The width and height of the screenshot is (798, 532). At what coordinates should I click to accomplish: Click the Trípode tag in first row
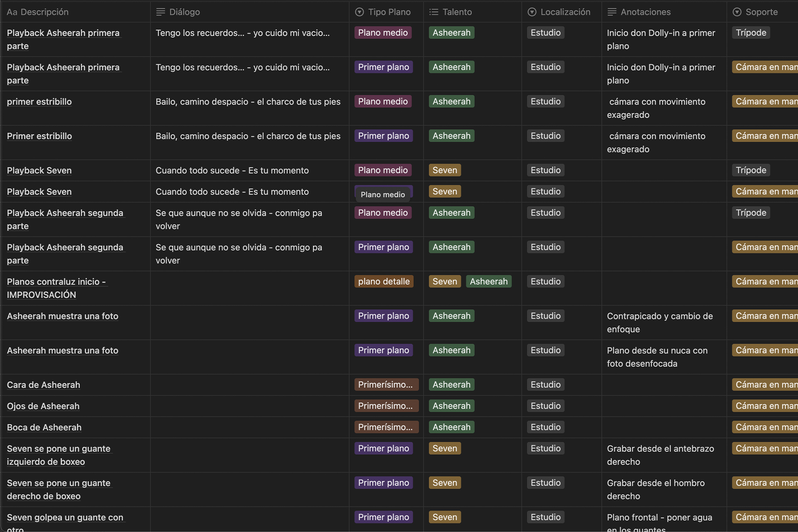point(751,33)
